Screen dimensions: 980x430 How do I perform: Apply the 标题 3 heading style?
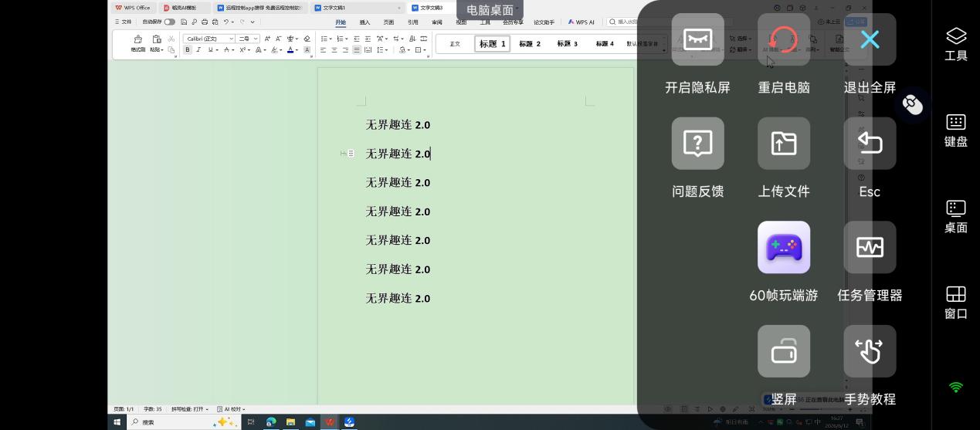[x=567, y=44]
